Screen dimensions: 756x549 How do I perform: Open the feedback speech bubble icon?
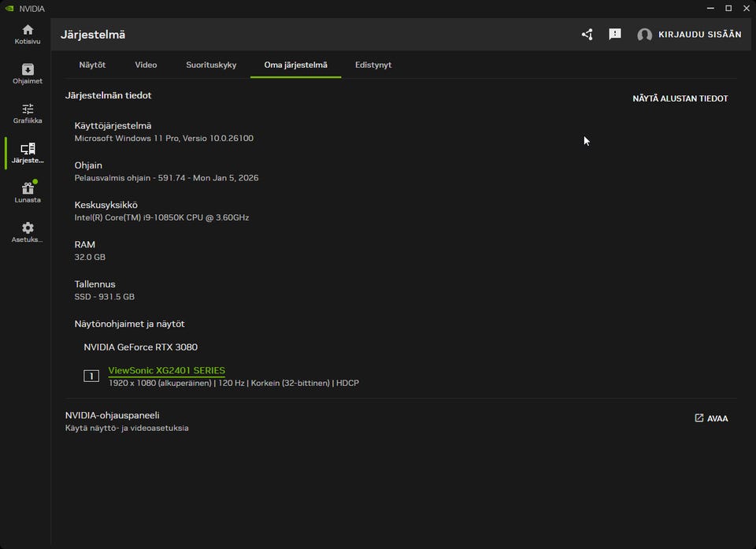click(615, 34)
